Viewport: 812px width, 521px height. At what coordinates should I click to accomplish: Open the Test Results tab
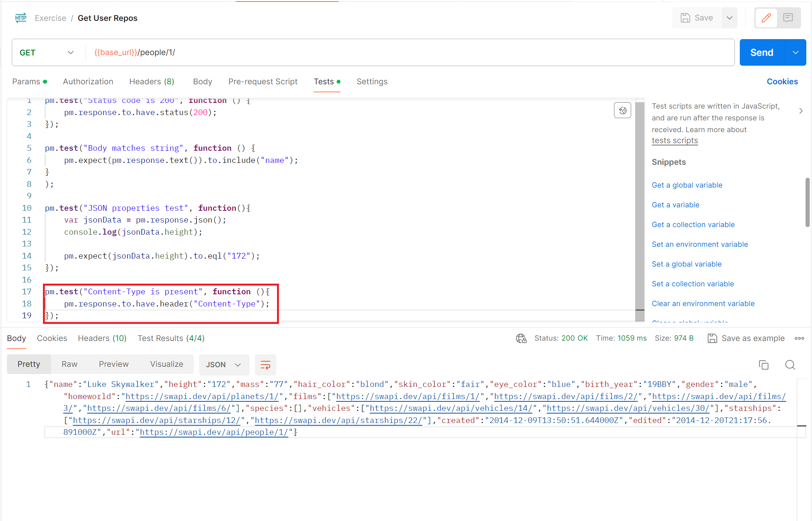tap(171, 338)
